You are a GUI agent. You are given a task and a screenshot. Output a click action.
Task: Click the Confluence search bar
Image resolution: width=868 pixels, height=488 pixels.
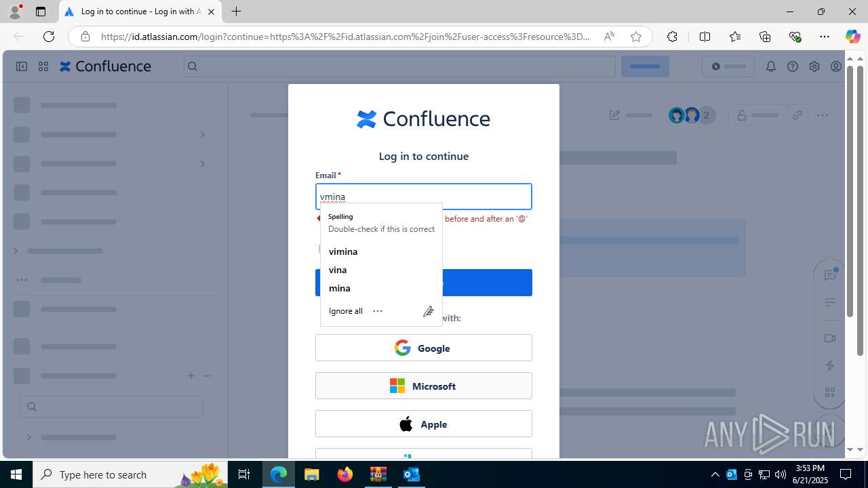click(400, 66)
